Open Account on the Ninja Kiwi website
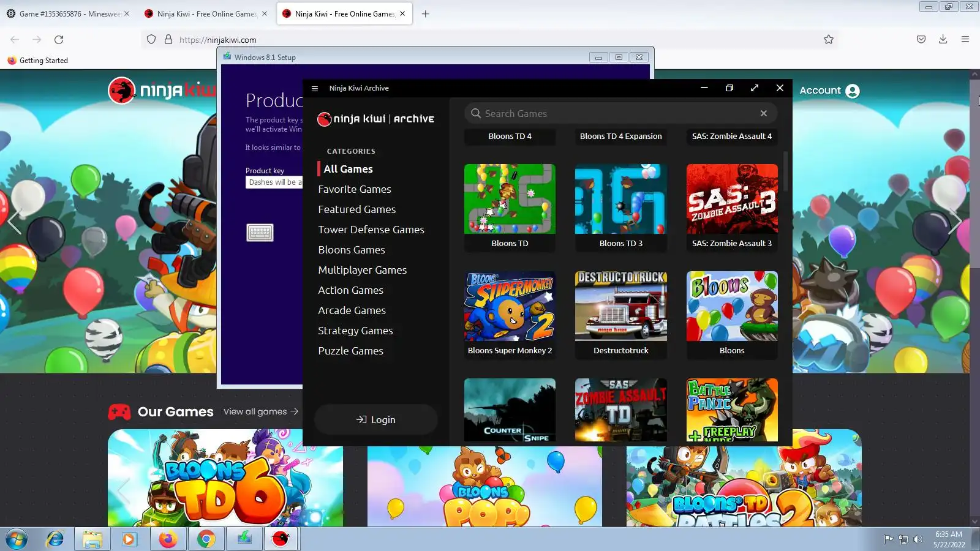This screenshot has width=980, height=551. pyautogui.click(x=829, y=91)
